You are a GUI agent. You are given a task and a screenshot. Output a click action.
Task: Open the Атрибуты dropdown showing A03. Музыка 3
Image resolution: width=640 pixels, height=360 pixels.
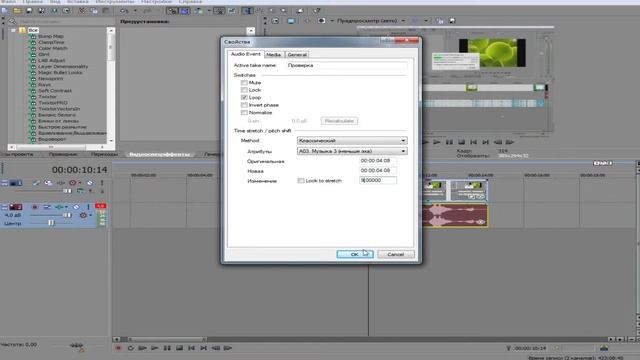352,151
